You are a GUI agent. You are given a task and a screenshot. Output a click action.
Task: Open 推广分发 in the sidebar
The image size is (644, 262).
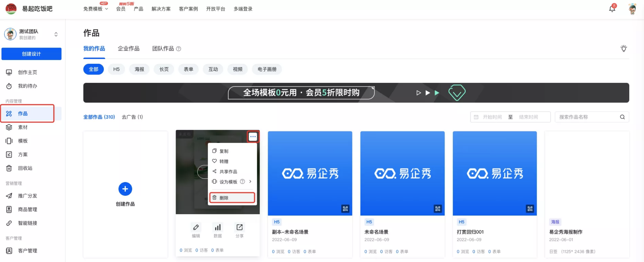(x=27, y=196)
